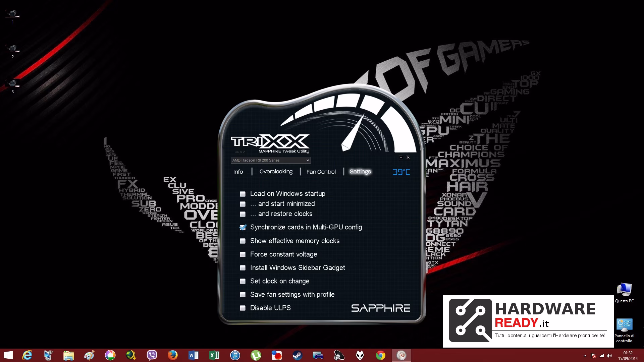Enable Show effective memory clocks

click(243, 241)
